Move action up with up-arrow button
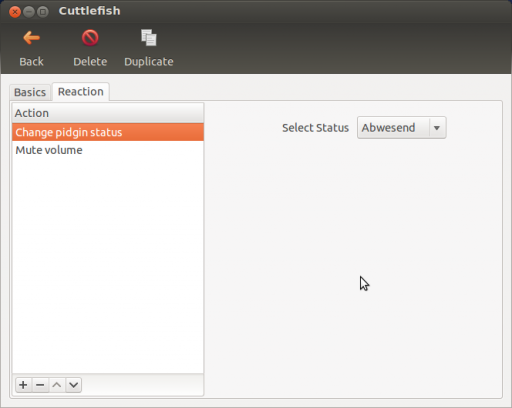The image size is (512, 408). click(x=57, y=385)
